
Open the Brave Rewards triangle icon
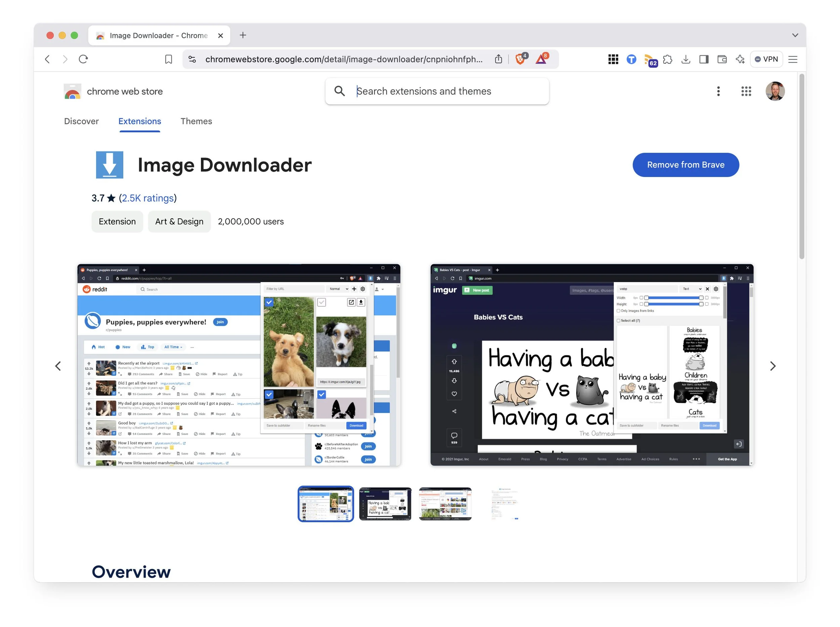(x=541, y=59)
